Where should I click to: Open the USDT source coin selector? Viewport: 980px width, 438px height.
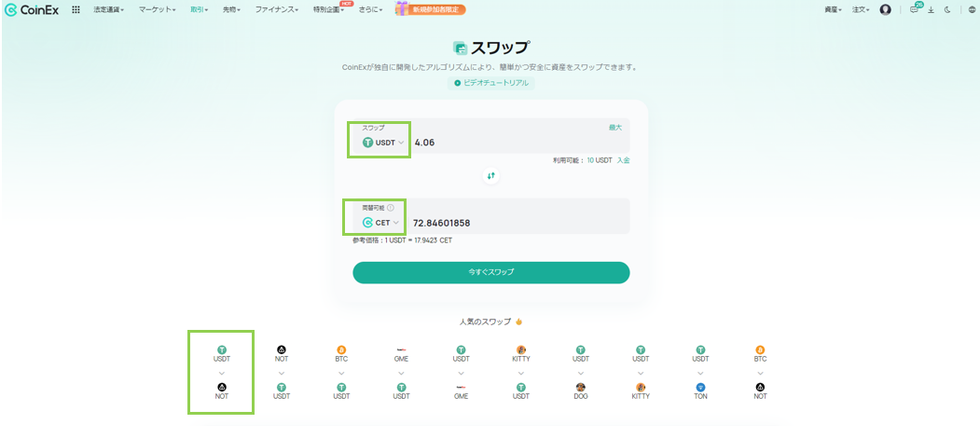tap(383, 143)
